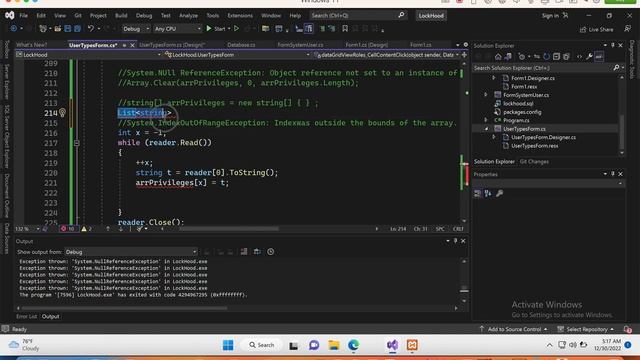Viewport: 640px width, 360px height.
Task: Click the Output horizontal scrollbar thumb
Action: tap(124, 308)
